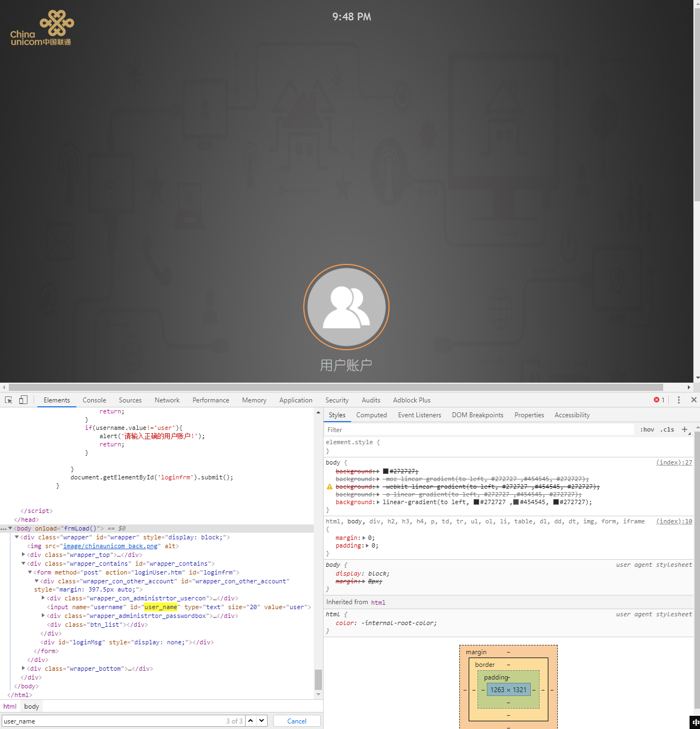Viewport: 700px width, 729px height.
Task: Open DevTools three-dot customize menu
Action: coord(679,400)
